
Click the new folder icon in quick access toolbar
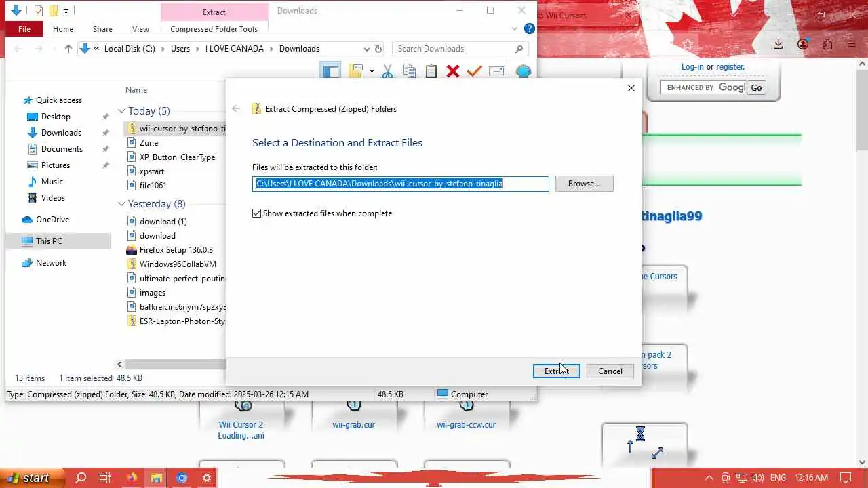click(54, 11)
